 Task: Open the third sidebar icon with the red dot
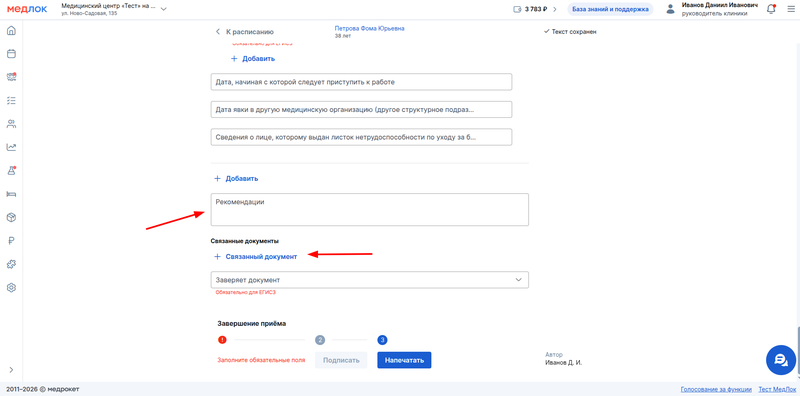click(x=11, y=77)
